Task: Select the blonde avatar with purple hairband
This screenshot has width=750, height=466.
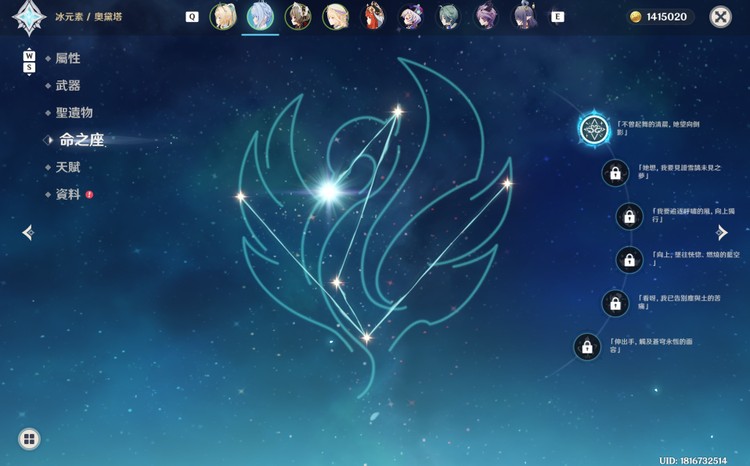Action: click(x=335, y=17)
